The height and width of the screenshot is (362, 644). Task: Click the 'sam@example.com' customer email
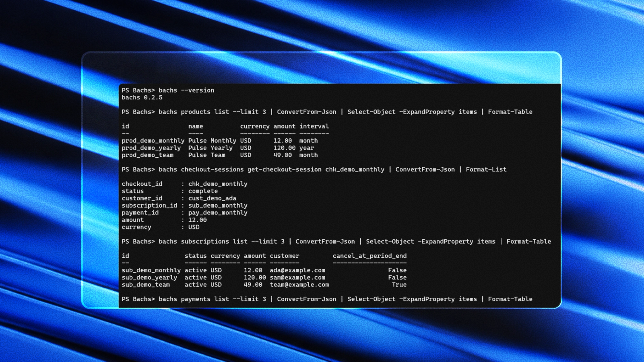(x=297, y=278)
